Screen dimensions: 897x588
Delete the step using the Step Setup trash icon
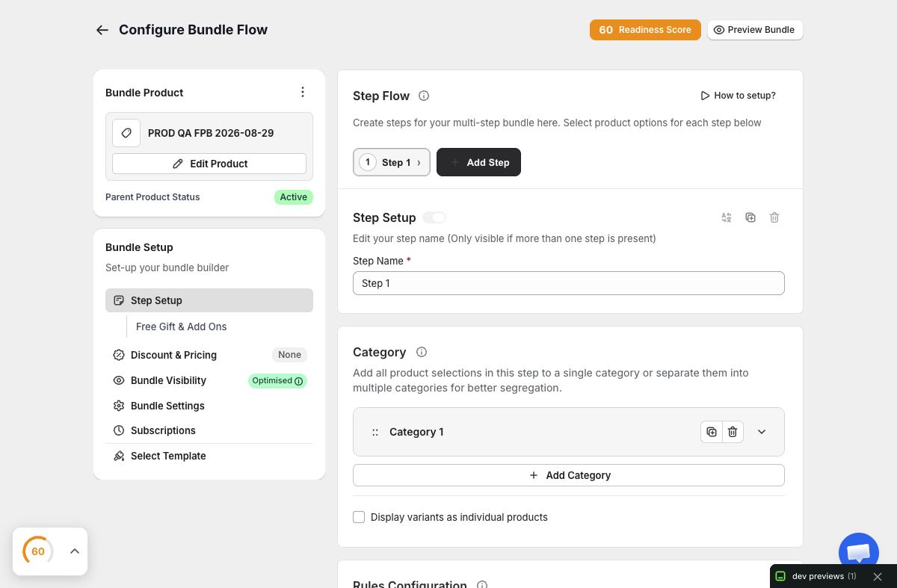tap(774, 217)
